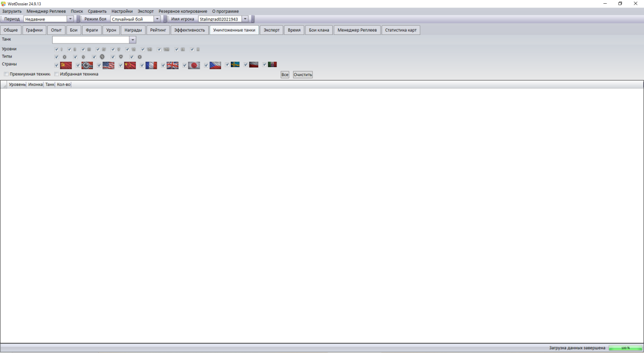The width and height of the screenshot is (644, 353).
Task: Sort by the Кол-во column header
Action: [x=63, y=85]
